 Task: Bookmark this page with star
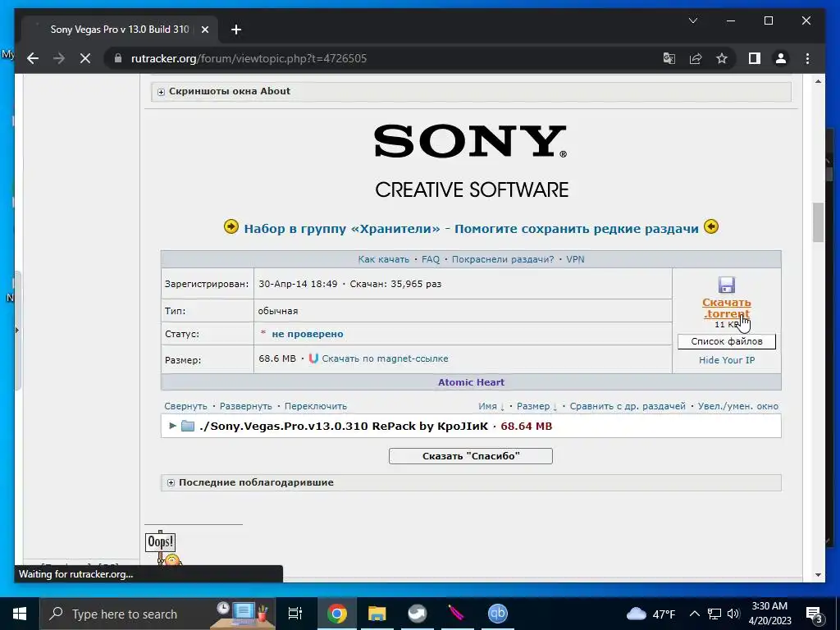[722, 58]
